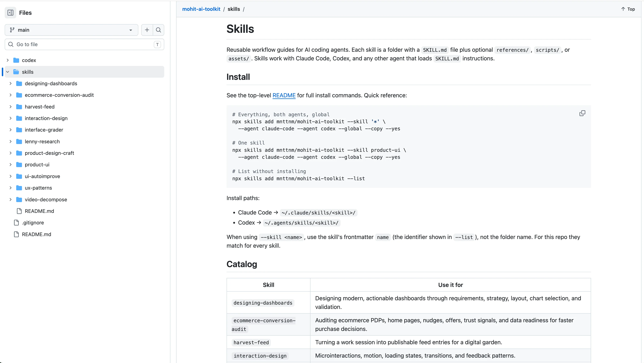Jump to Top of page
This screenshot has height=363, width=644.
[x=628, y=9]
